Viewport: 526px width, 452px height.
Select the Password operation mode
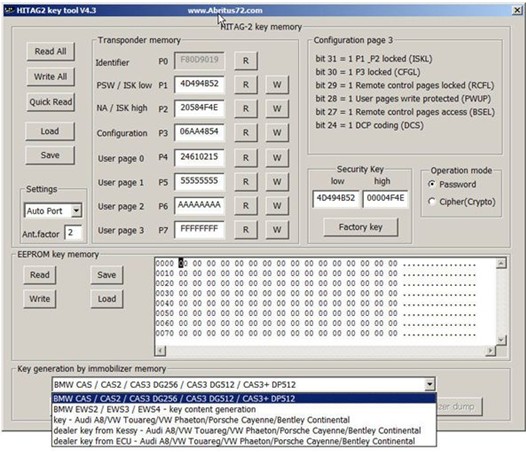point(452,184)
